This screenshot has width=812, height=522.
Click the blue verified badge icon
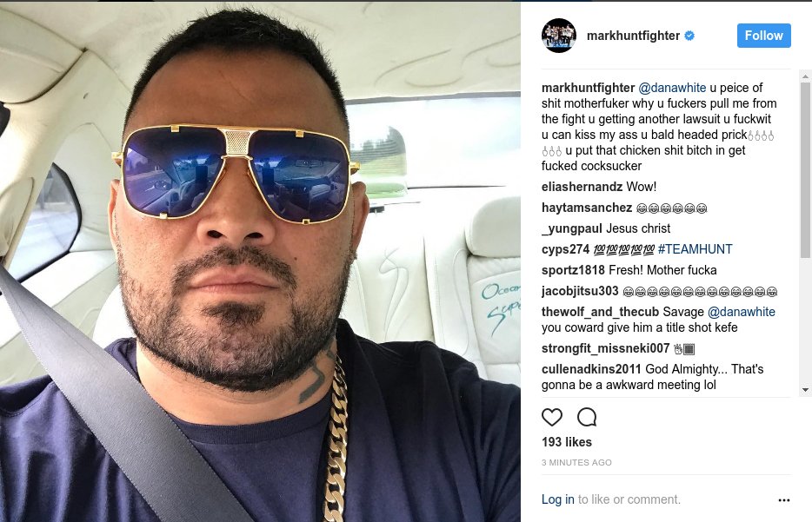point(689,36)
